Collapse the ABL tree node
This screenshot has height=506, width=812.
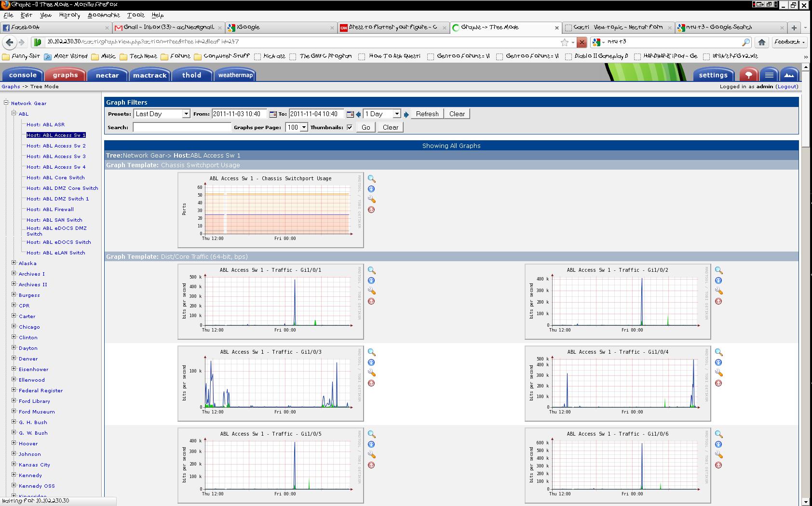tap(14, 113)
